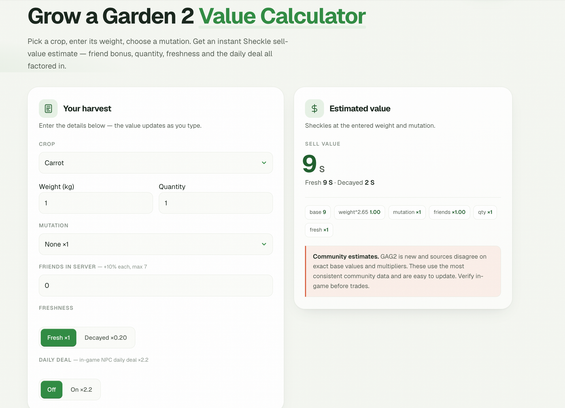Expand the Mutation dropdown set to None
Viewport: 565px width, 408px height.
pos(156,244)
